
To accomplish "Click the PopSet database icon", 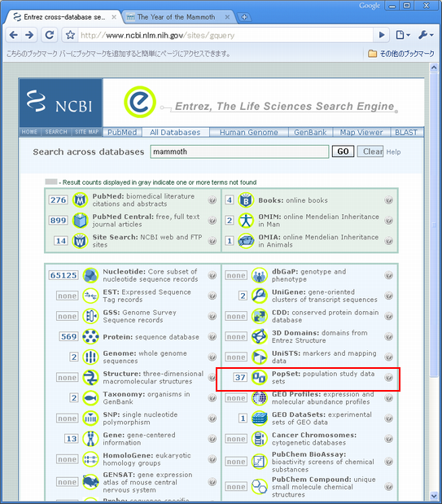I will (259, 377).
